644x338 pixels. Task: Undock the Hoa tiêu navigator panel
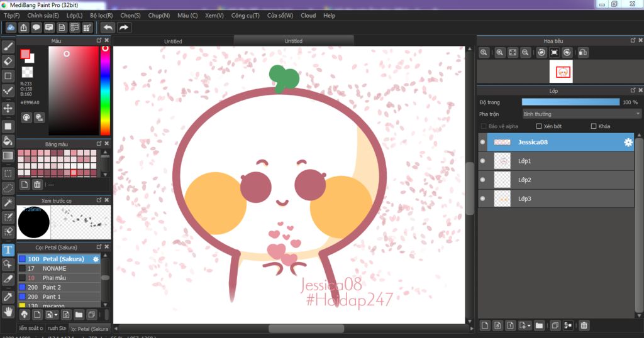coord(633,40)
